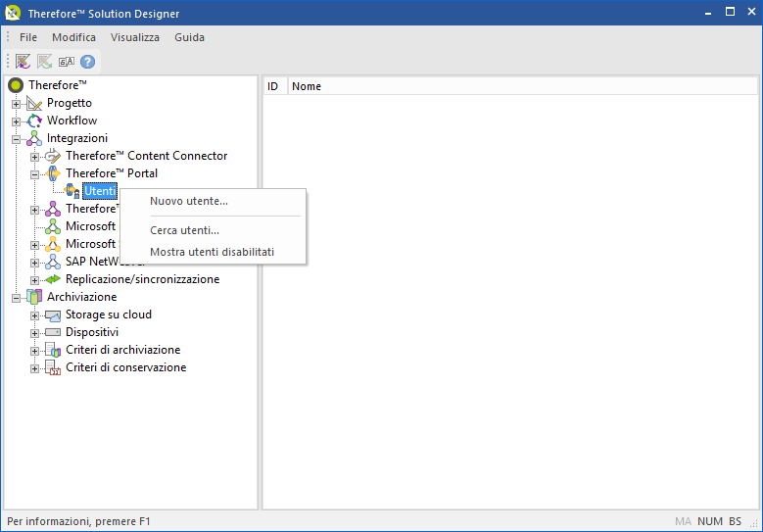Select the Therefore Portal label
763x532 pixels.
[x=112, y=173]
